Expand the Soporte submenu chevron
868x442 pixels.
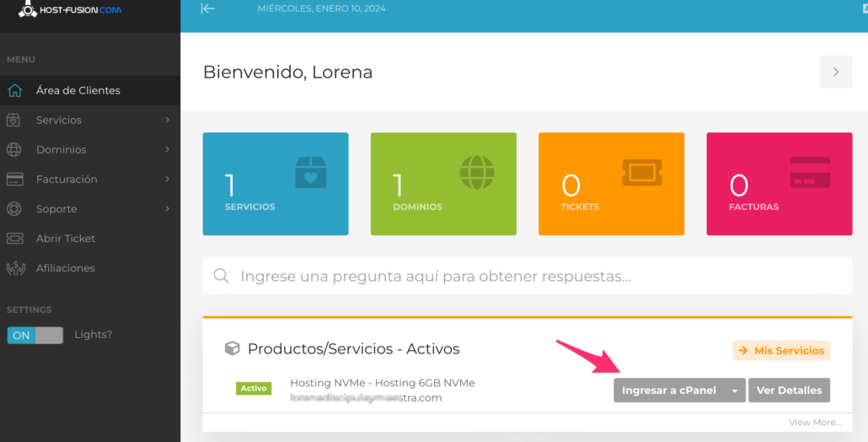pos(167,209)
